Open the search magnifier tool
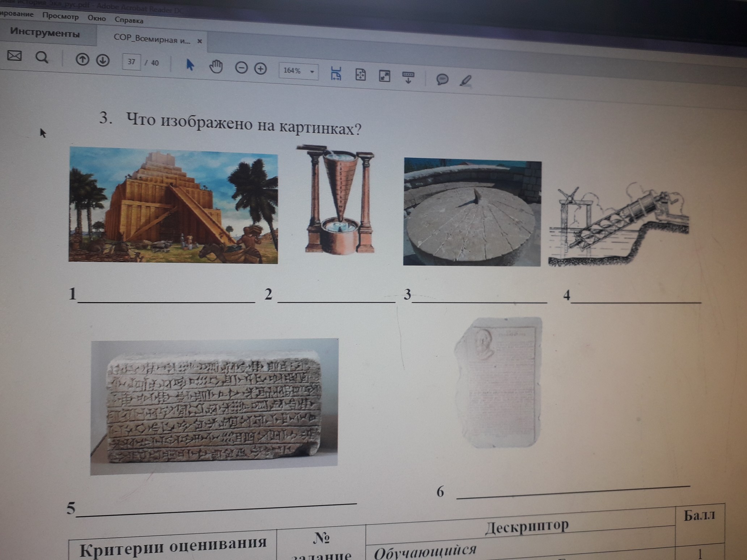 (42, 57)
